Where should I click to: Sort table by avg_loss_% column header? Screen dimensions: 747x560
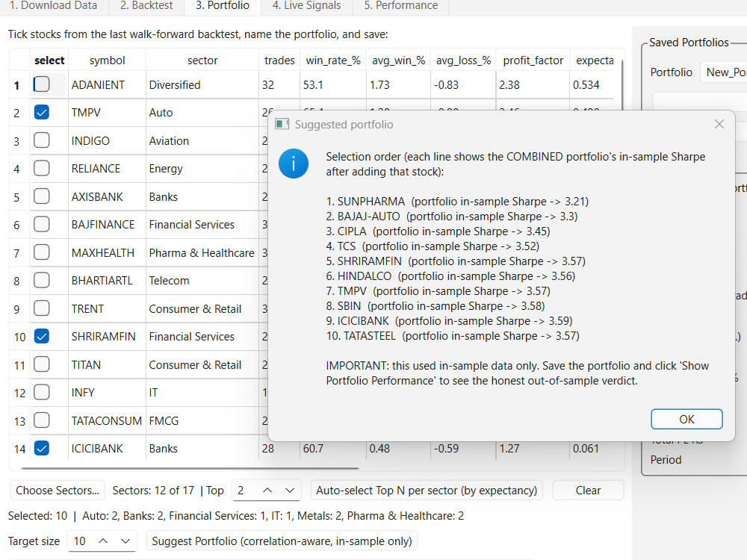click(463, 60)
